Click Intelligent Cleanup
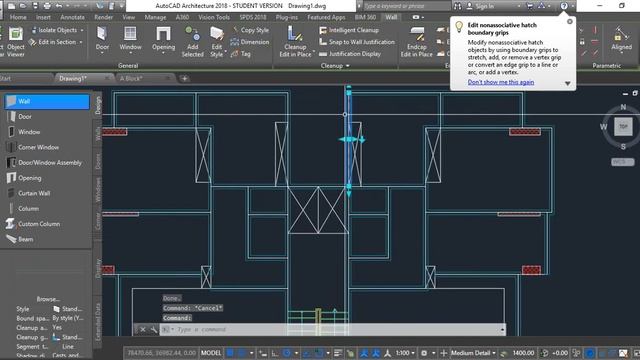Image resolution: width=640 pixels, height=360 pixels. (349, 30)
